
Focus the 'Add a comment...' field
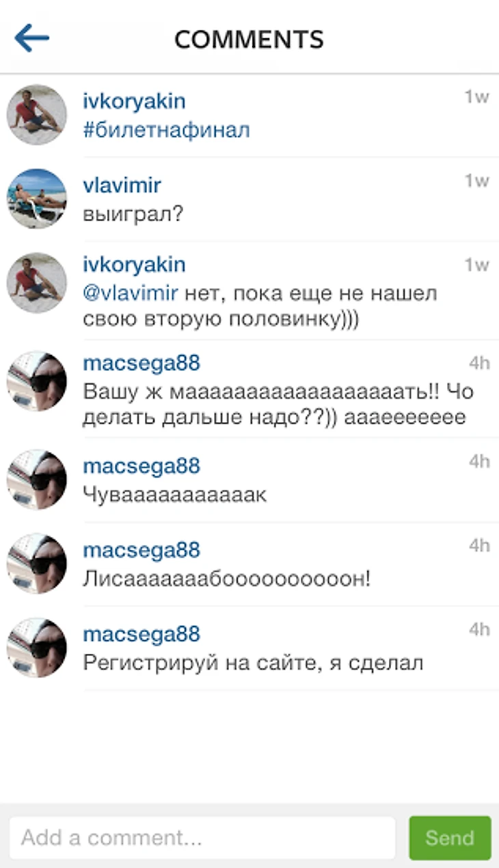tap(202, 838)
